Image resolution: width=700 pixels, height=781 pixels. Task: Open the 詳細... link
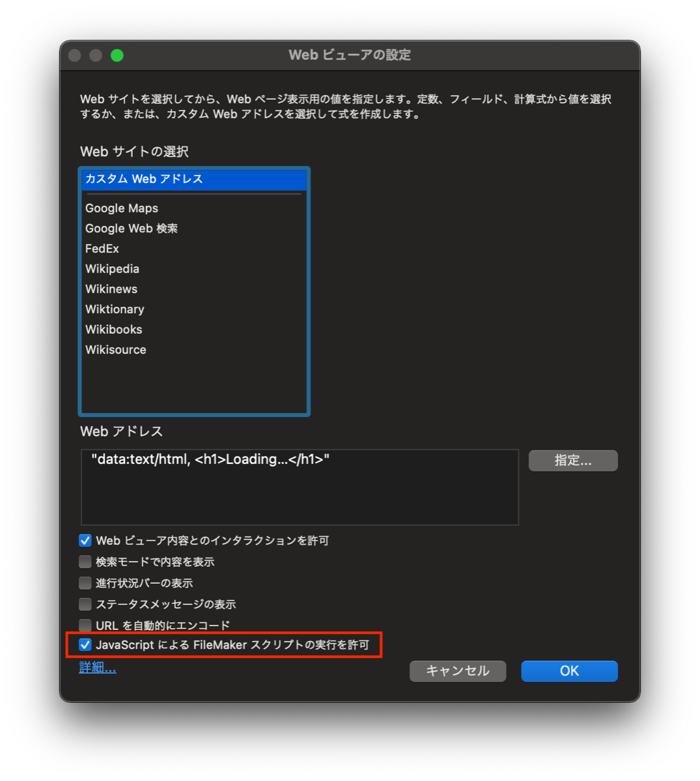[98, 667]
